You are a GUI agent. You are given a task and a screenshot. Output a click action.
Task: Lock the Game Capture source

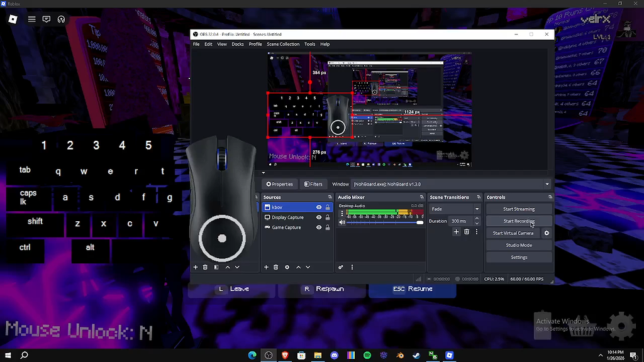click(x=328, y=228)
